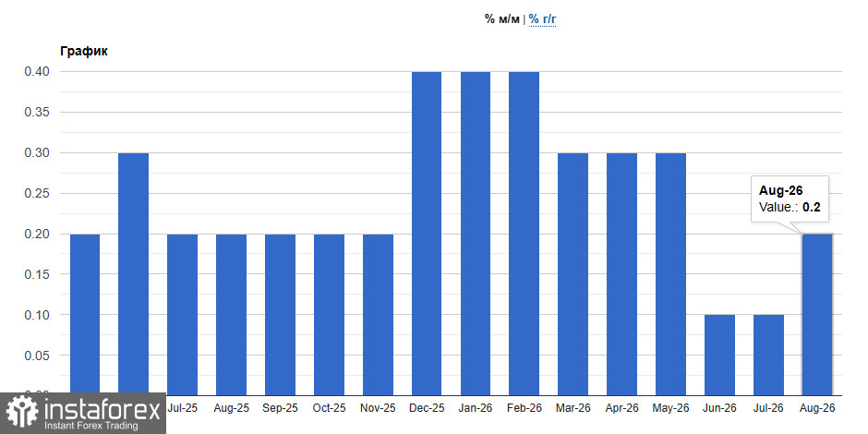Select the Apr-26 bar
868x434 pixels.
pyautogui.click(x=621, y=274)
